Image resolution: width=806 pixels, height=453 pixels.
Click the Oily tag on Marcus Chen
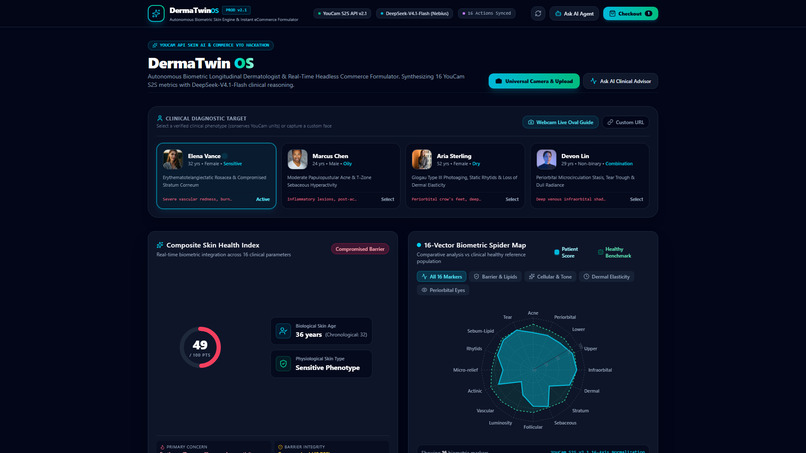[347, 164]
